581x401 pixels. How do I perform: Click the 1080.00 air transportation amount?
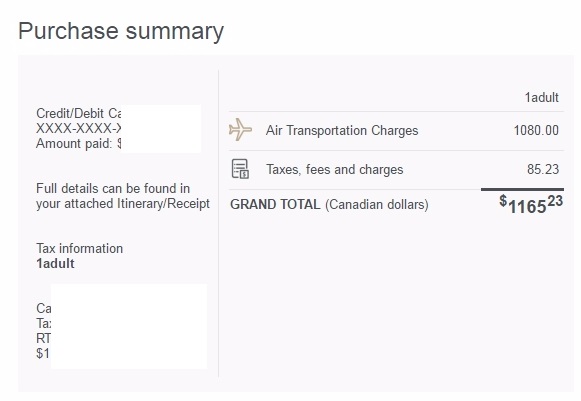click(x=536, y=130)
